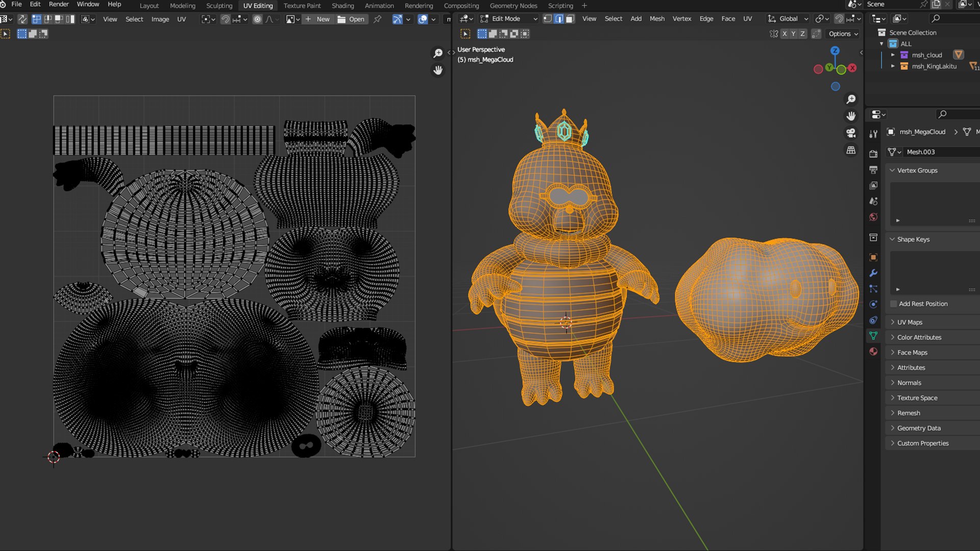The image size is (980, 551).
Task: Open the Options dropdown in 3D viewport
Action: pyautogui.click(x=843, y=34)
